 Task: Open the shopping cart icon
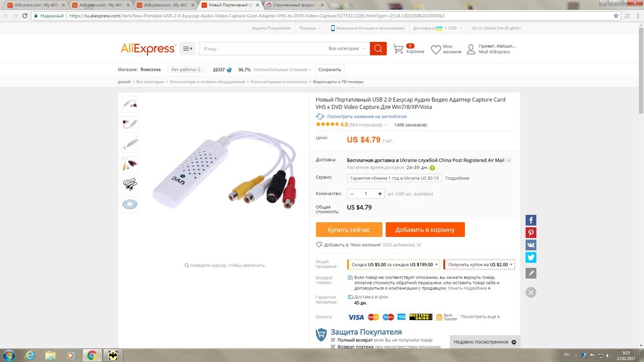[398, 49]
